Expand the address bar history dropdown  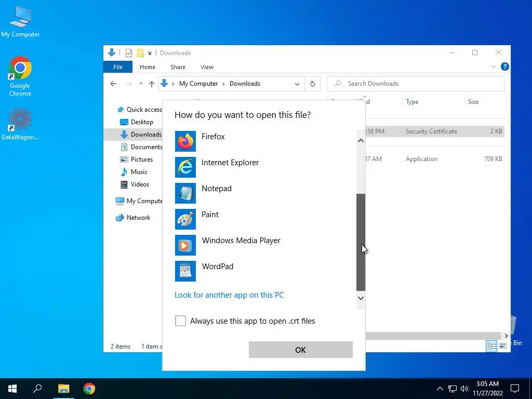click(297, 84)
